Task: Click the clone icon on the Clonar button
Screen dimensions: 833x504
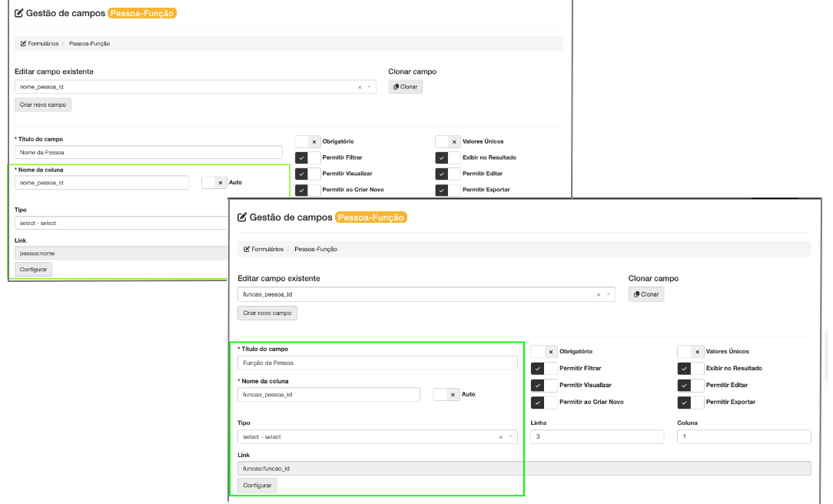Action: (636, 293)
